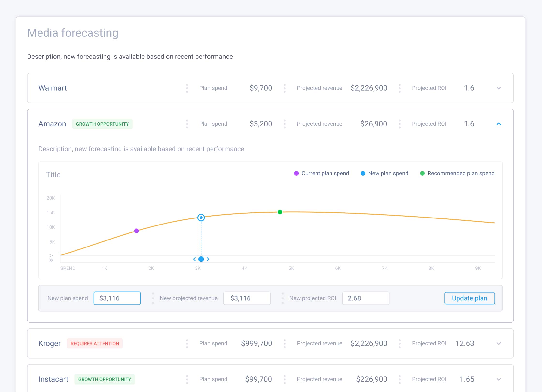Click Amazon projected revenue $26,900
Image resolution: width=542 pixels, height=392 pixels.
coord(374,124)
